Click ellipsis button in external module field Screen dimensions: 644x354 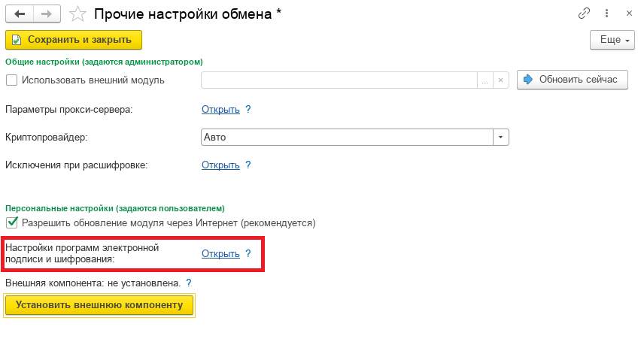485,80
